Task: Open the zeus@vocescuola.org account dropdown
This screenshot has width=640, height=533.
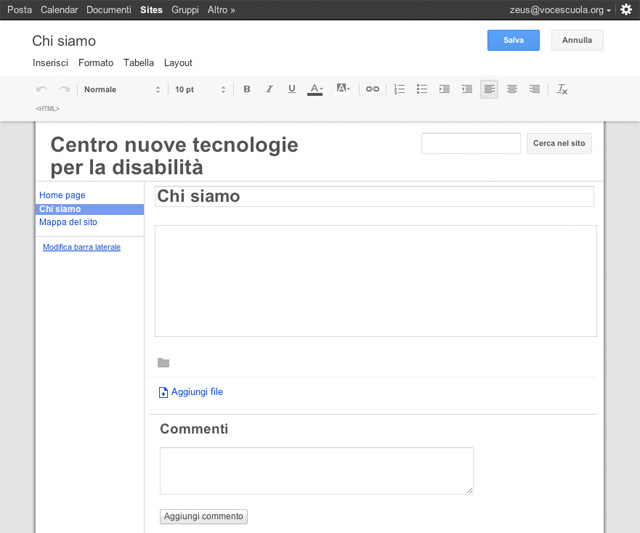Action: coord(560,10)
